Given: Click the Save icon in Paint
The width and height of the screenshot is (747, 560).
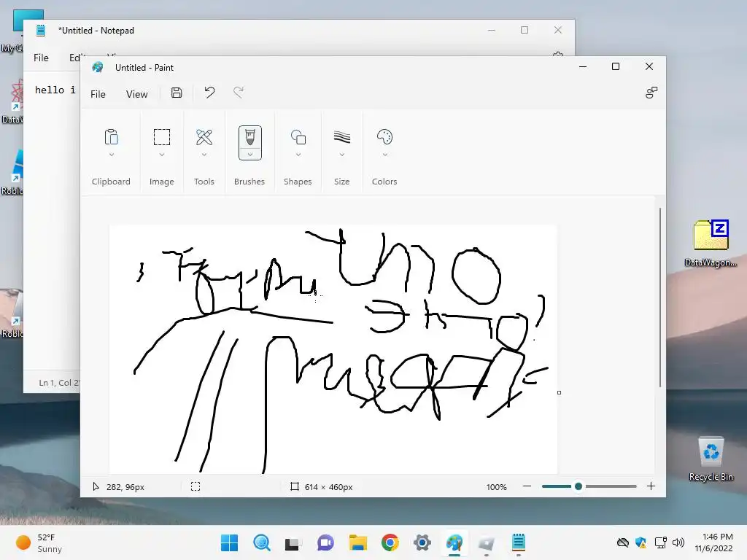Looking at the screenshot, I should click(177, 93).
